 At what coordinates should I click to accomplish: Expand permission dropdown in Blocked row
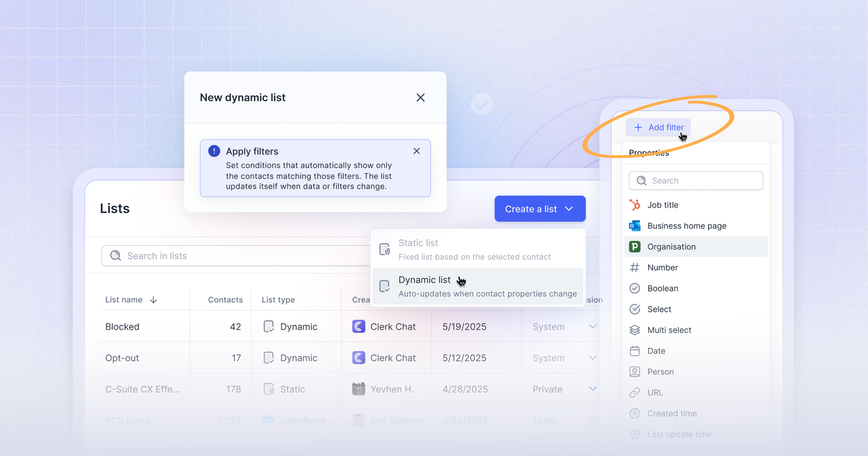tap(593, 326)
